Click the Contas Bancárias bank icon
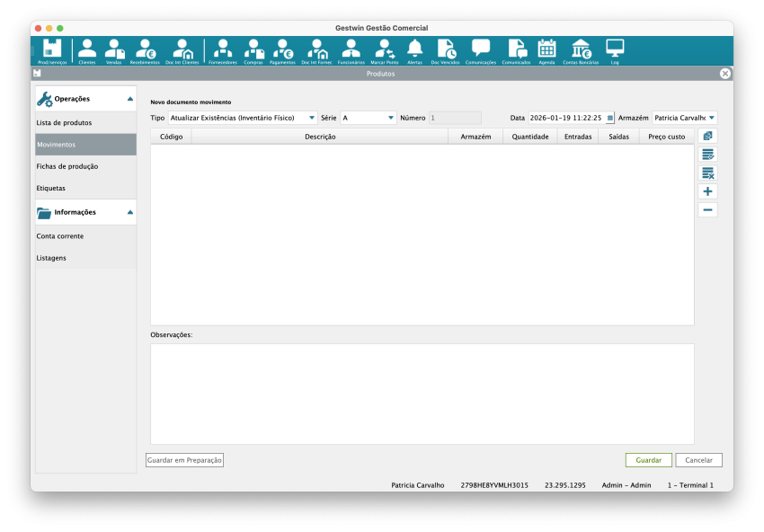The image size is (764, 532). tap(581, 50)
